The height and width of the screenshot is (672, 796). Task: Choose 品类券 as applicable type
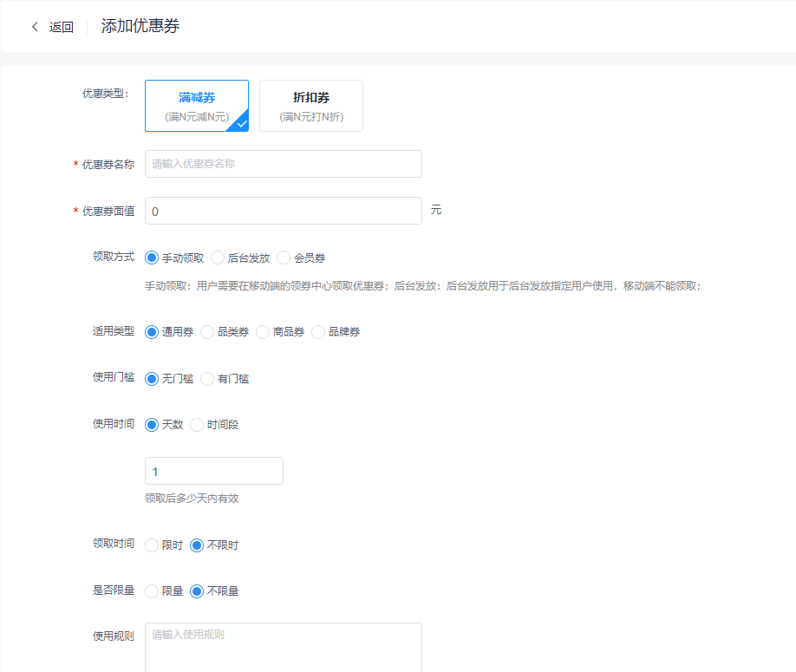tap(208, 332)
